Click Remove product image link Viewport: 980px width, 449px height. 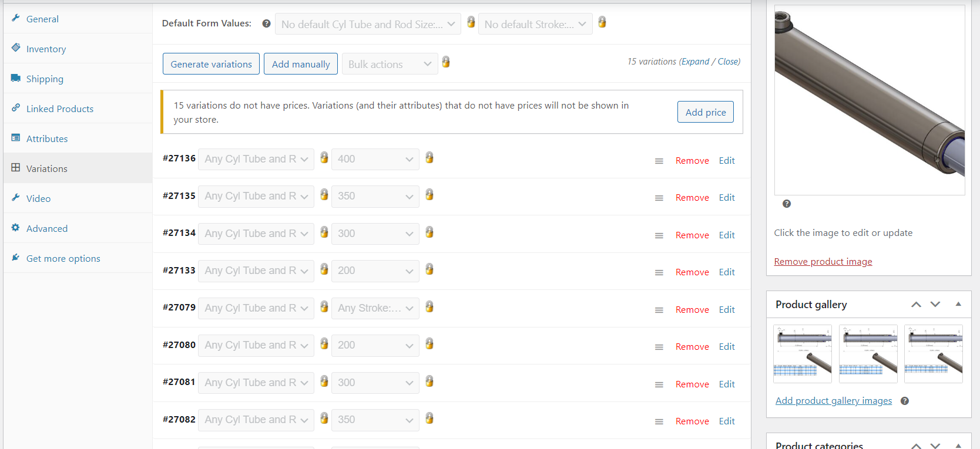[823, 262]
